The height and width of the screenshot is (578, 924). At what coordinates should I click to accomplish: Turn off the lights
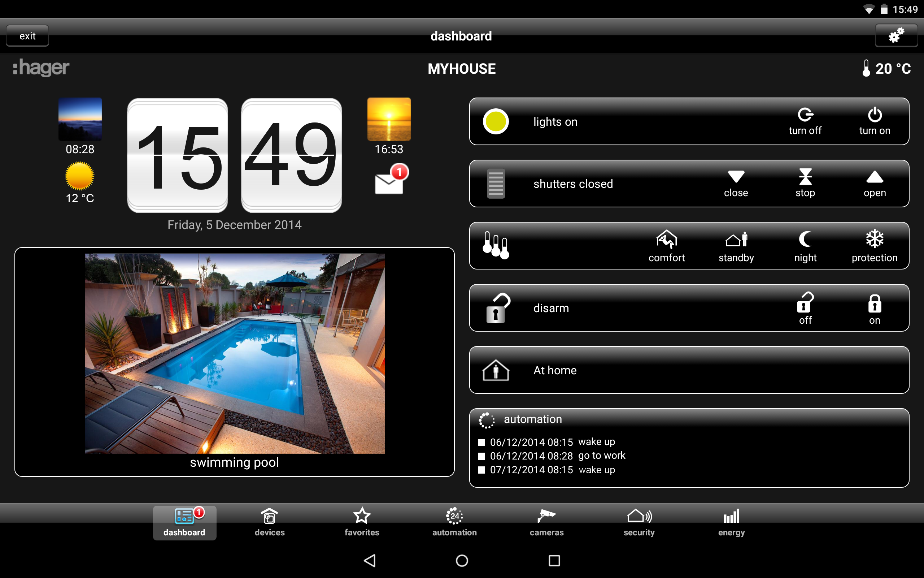tap(805, 122)
